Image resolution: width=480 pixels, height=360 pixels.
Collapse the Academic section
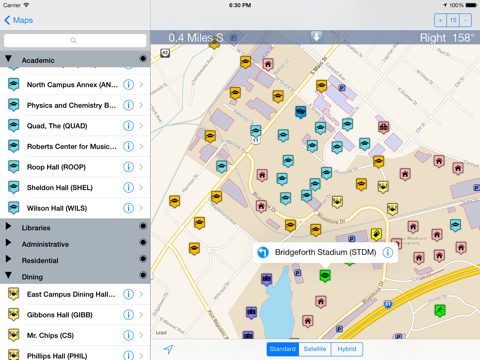pos(8,59)
